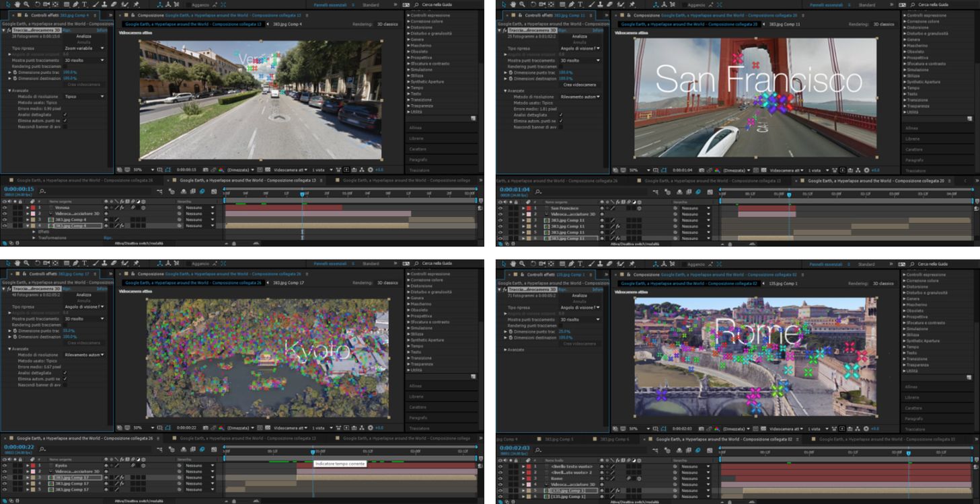Open 383.jpg Comp 4 breadcrumb in Verona composition panel
The width and height of the screenshot is (980, 504).
287,24
